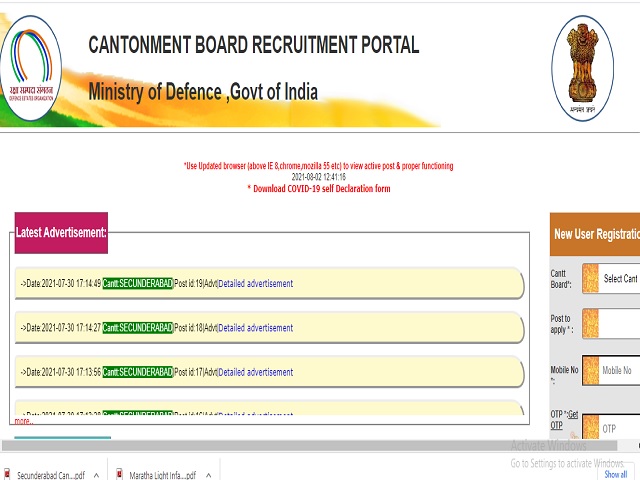
Task: Click PDF icon of Secunderabad Can download
Action: pyautogui.click(x=7, y=473)
